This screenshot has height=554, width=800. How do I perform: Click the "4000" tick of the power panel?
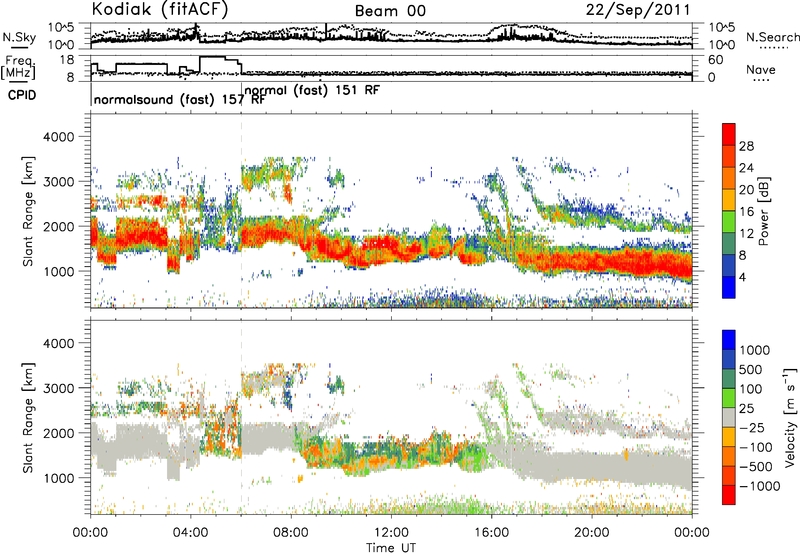(x=58, y=137)
